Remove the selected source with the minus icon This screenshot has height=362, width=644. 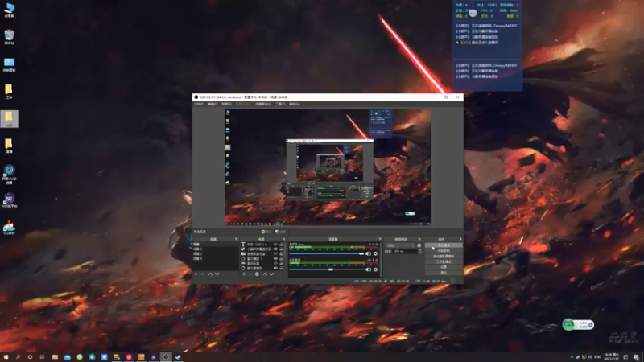tap(250, 274)
